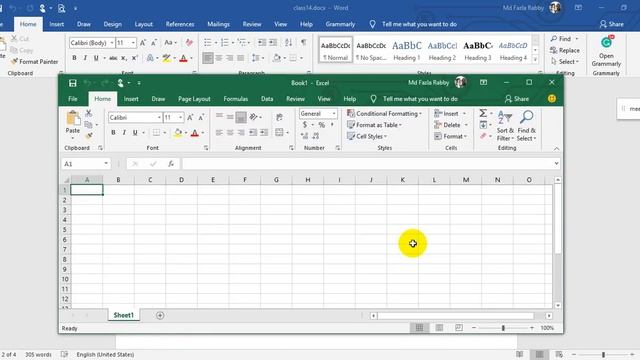Screen dimensions: 640x360
Task: Open Excel Calibri font name dropdown
Action: (159, 118)
